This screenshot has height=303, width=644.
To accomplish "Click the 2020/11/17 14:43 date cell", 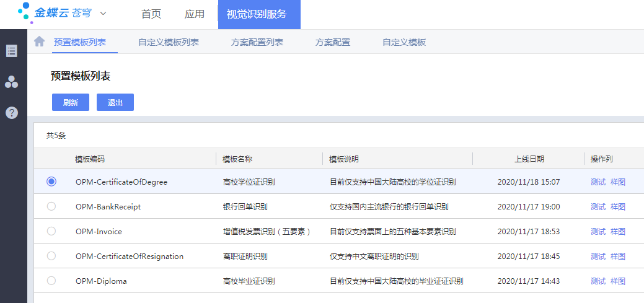I will 529,281.
